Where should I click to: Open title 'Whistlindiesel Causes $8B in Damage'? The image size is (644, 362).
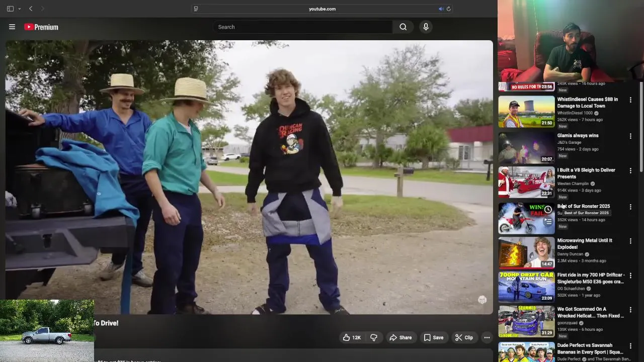point(587,103)
